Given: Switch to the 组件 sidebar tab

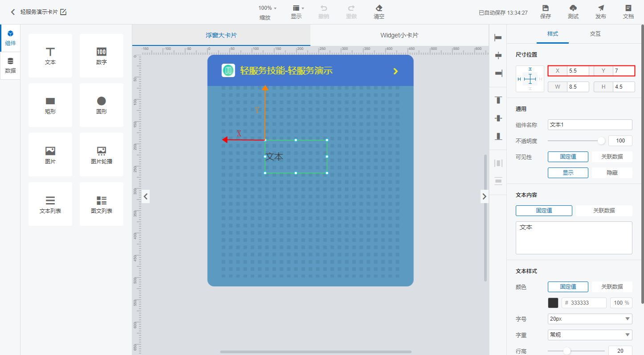Looking at the screenshot, I should point(10,38).
